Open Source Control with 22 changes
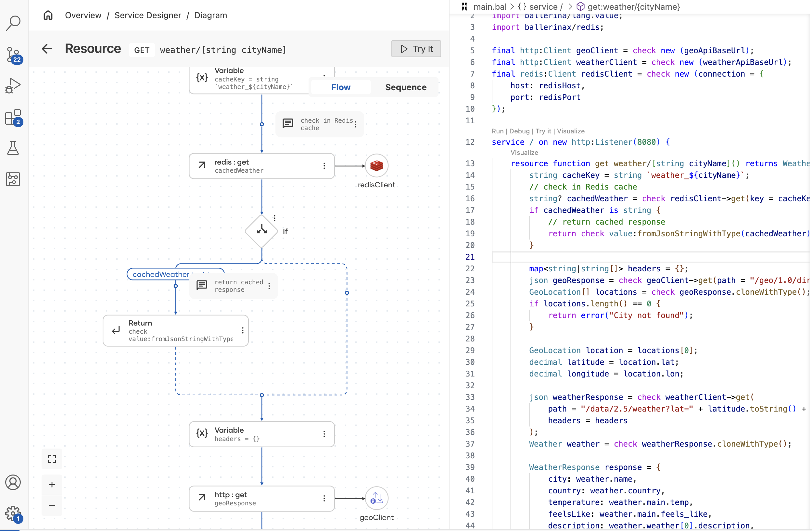This screenshot has height=531, width=812. coord(13,55)
